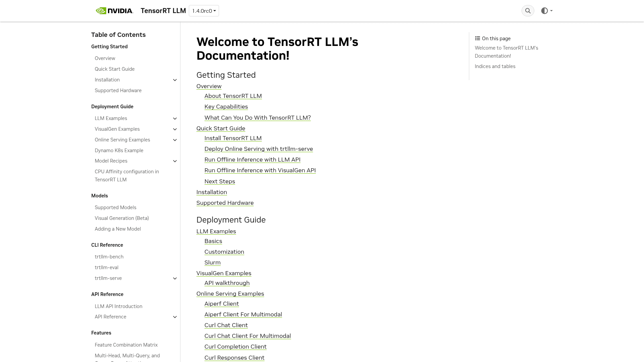Screen dimensions: 644x362
Task: Open CPU Affinity configuration sidebar item
Action: (x=127, y=176)
